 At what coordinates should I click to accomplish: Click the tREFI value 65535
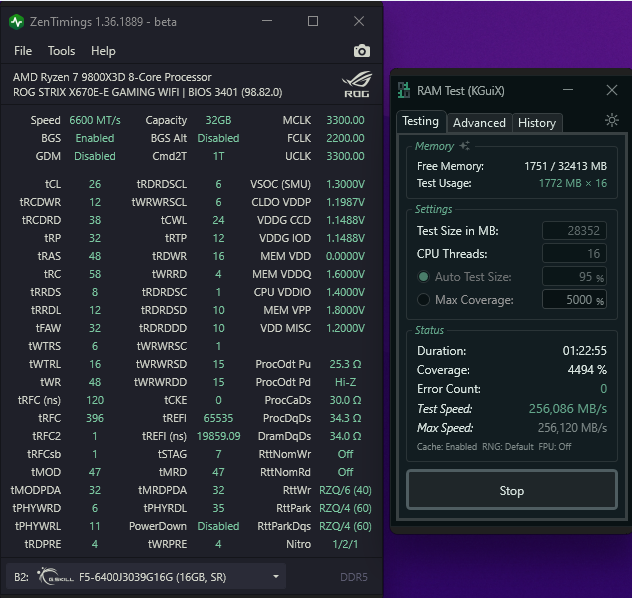pyautogui.click(x=218, y=418)
